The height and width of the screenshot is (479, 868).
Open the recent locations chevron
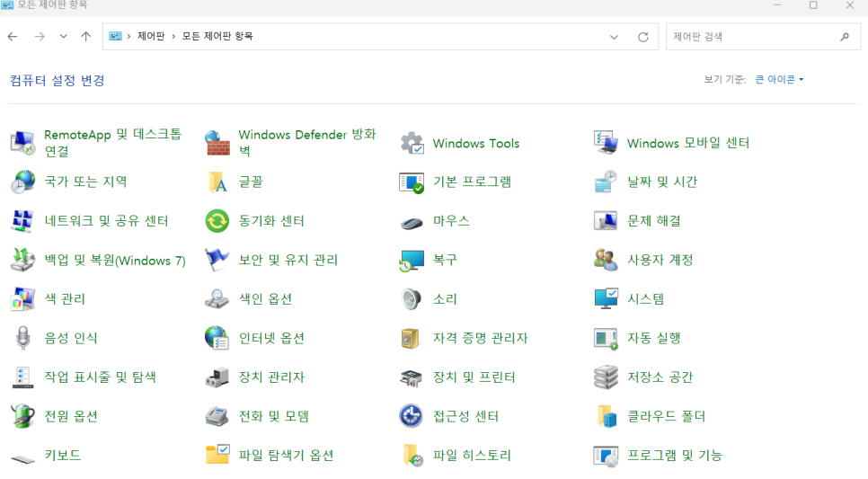[x=64, y=37]
